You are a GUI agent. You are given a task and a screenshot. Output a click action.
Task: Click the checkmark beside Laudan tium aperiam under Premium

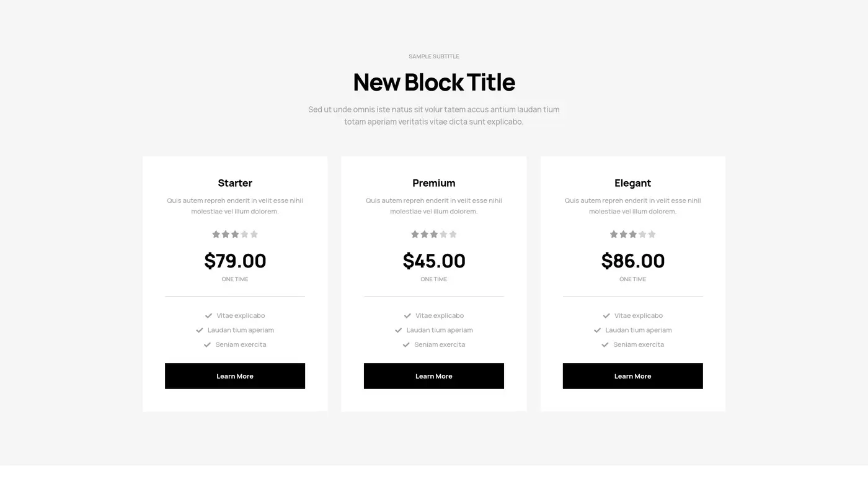(397, 330)
